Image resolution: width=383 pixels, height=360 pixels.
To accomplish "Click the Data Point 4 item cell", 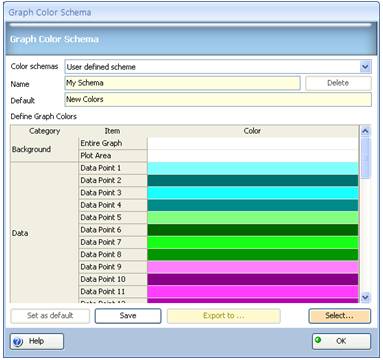I will [x=113, y=205].
